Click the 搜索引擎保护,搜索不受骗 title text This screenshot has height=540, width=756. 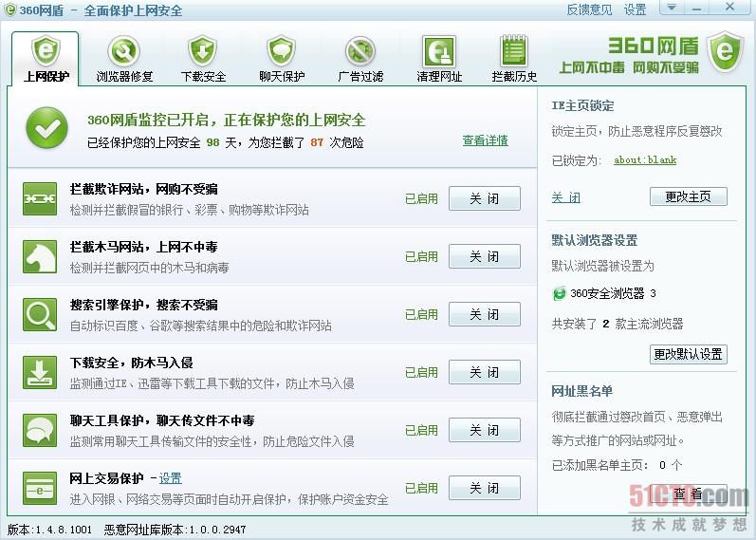tap(143, 305)
